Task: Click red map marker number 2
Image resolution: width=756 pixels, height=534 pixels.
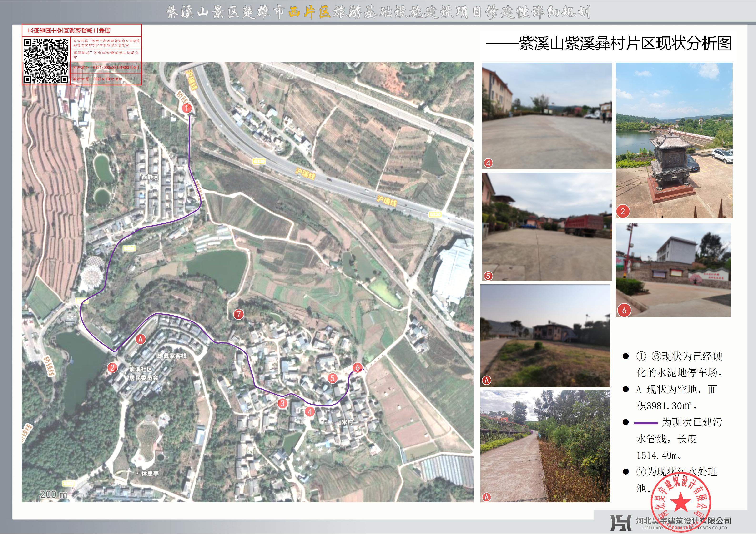Action: (112, 368)
